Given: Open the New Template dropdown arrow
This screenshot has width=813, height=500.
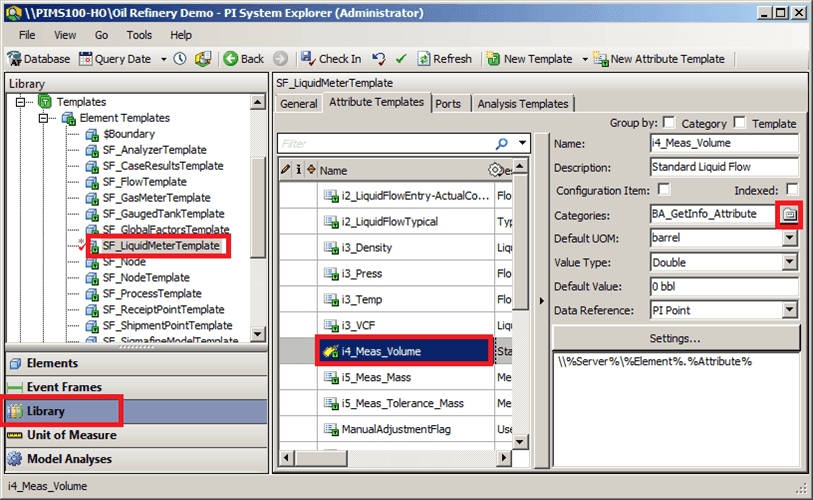Looking at the screenshot, I should 585,60.
